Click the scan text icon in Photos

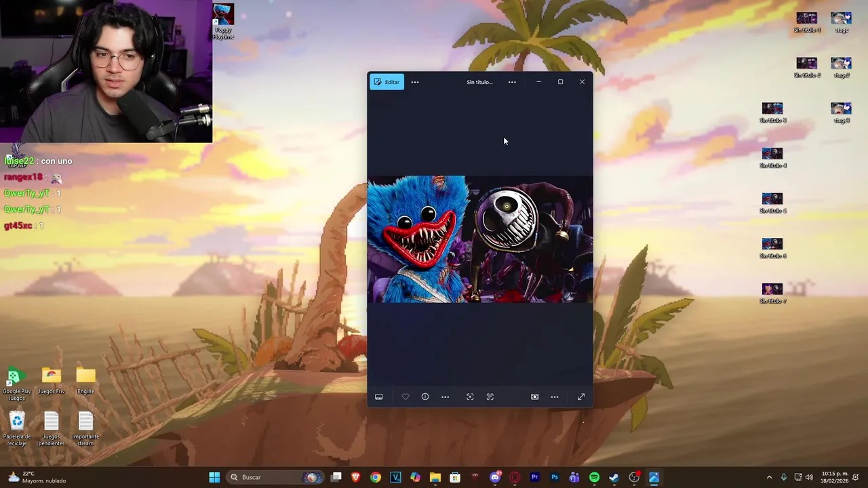490,396
